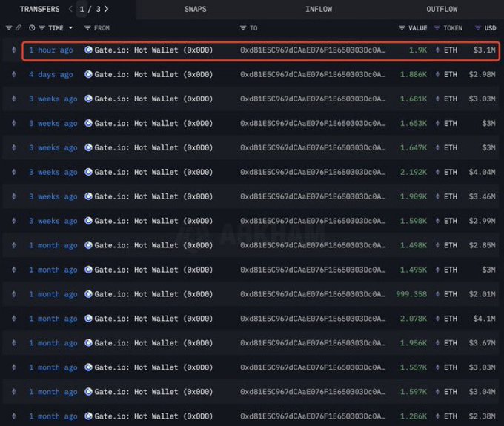
Task: Open the time link on the 999.358 row
Action: (x=53, y=294)
